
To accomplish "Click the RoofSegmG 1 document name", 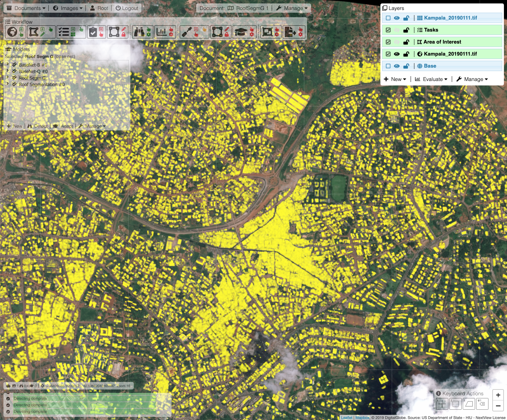I will coord(252,8).
